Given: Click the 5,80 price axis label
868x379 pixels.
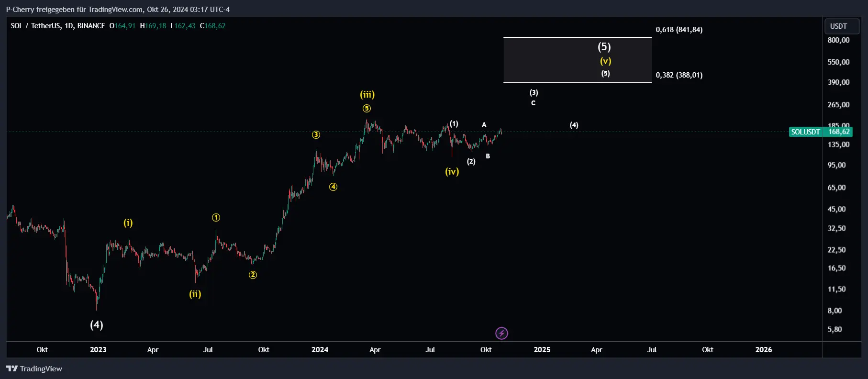Looking at the screenshot, I should pos(835,329).
